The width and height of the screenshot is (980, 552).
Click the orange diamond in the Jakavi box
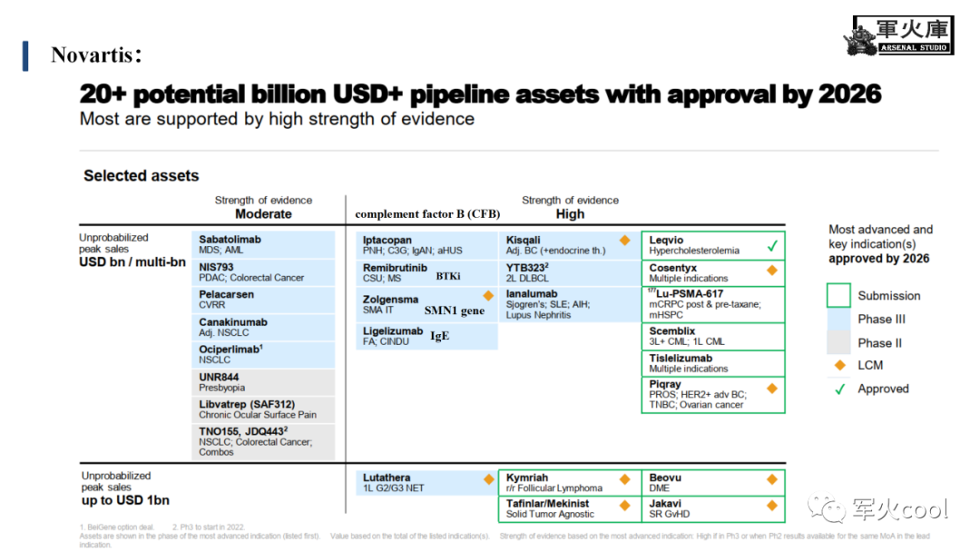tap(772, 505)
